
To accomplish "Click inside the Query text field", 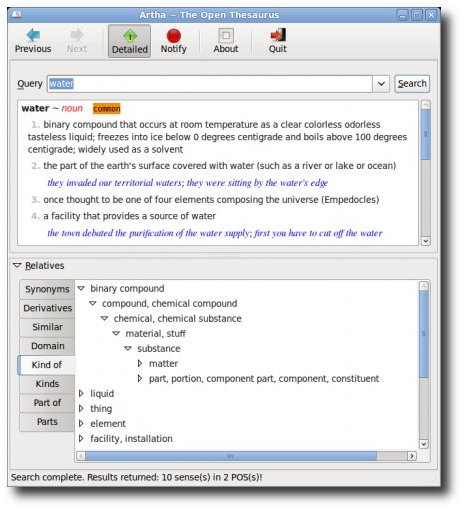I will pyautogui.click(x=210, y=84).
